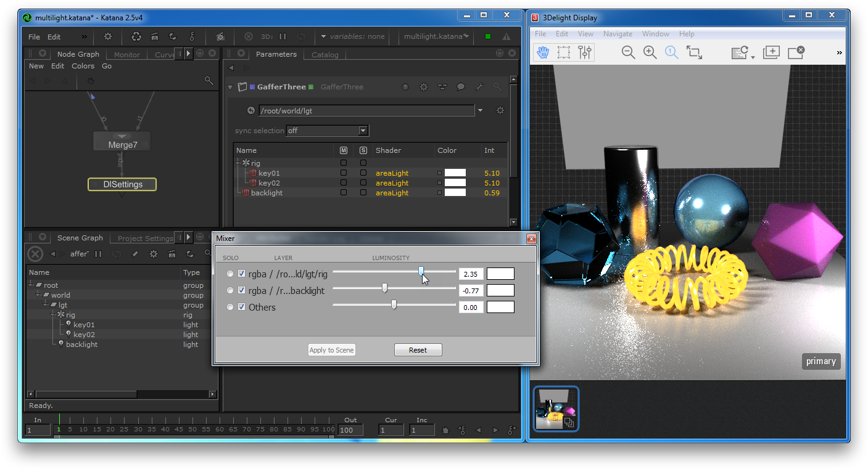Screen dimensions: 868x469
Task: Open the GafferThree node settings gear icon
Action: click(x=424, y=87)
